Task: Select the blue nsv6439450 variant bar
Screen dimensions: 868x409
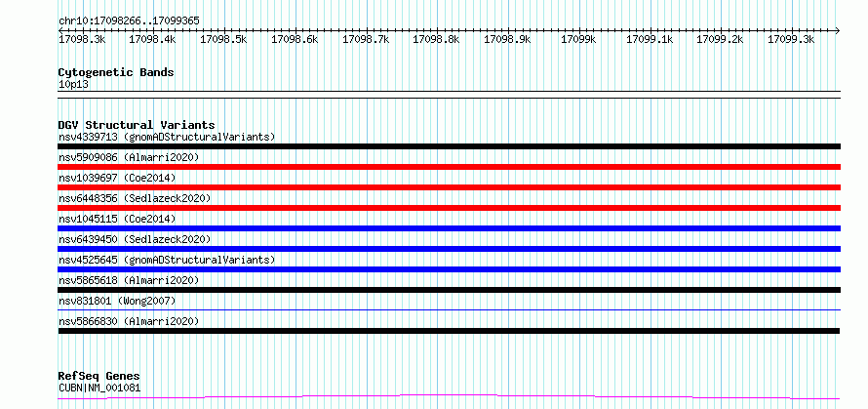Action: 449,249
